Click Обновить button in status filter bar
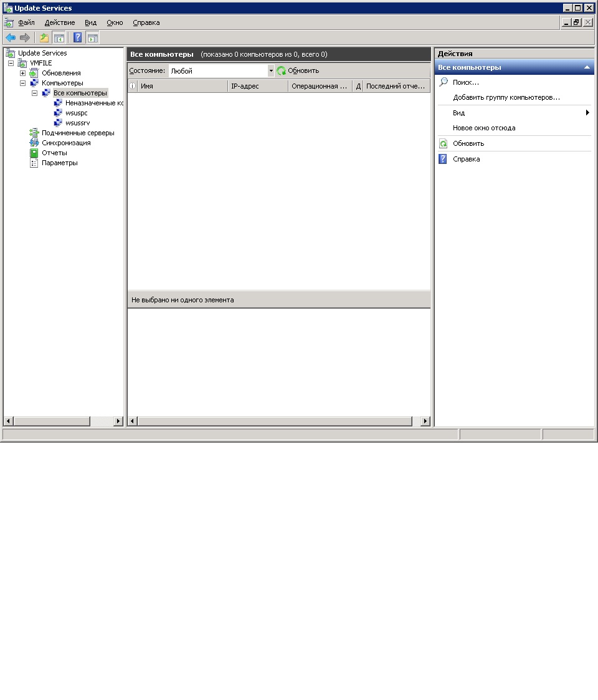Viewport: 598px width, 700px height. [298, 70]
